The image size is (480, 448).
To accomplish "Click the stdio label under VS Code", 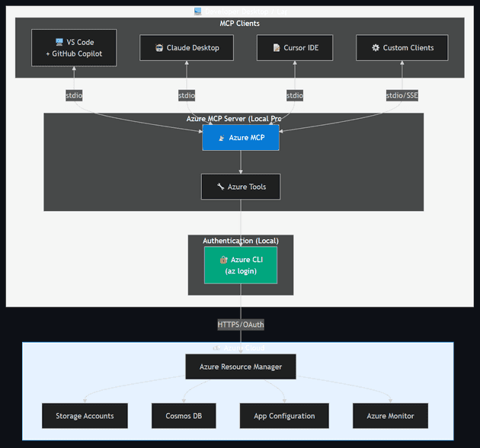I will [x=75, y=95].
